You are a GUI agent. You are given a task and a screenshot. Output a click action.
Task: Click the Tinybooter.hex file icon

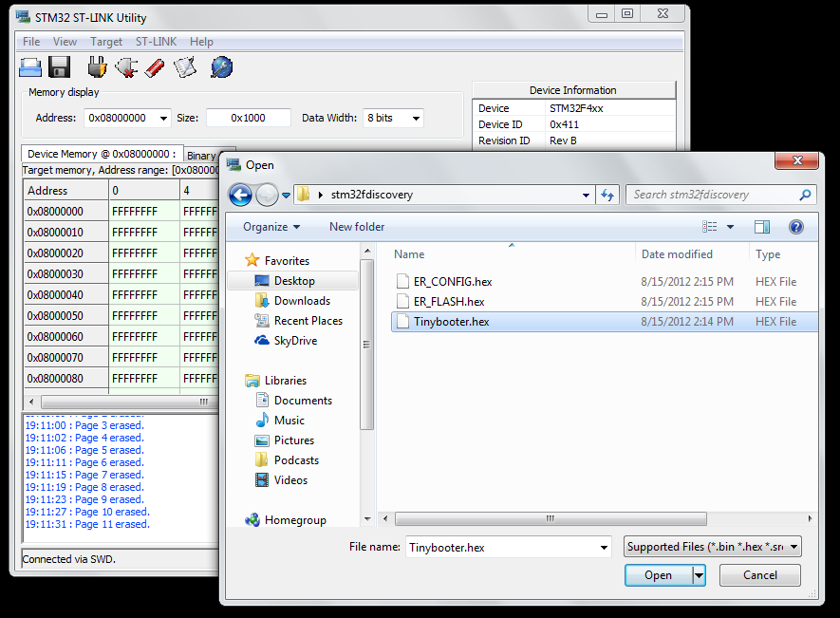click(402, 322)
